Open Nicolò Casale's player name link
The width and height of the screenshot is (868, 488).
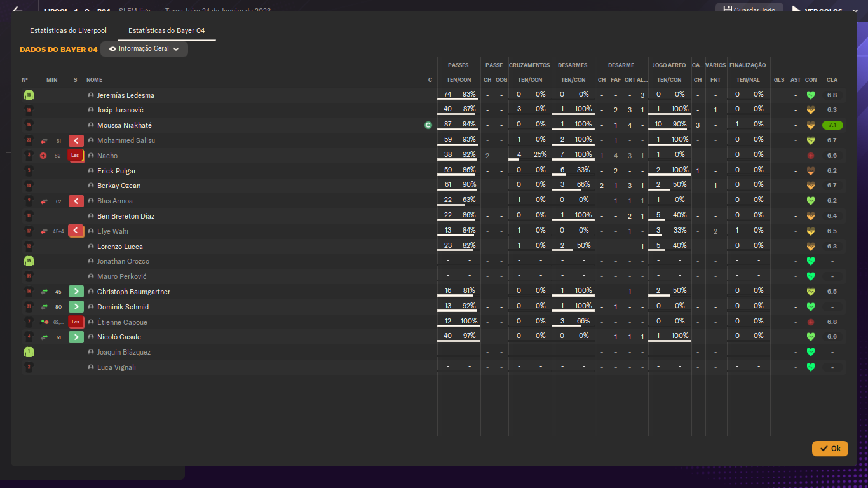(119, 337)
